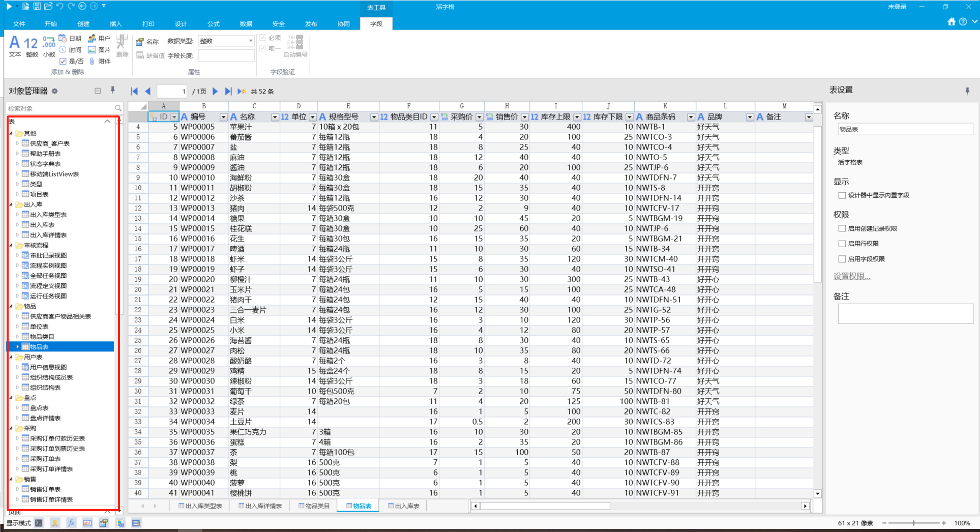This screenshot has width=980, height=532.
Task: Click the New document icon in quick toolbar
Action: [x=26, y=7]
